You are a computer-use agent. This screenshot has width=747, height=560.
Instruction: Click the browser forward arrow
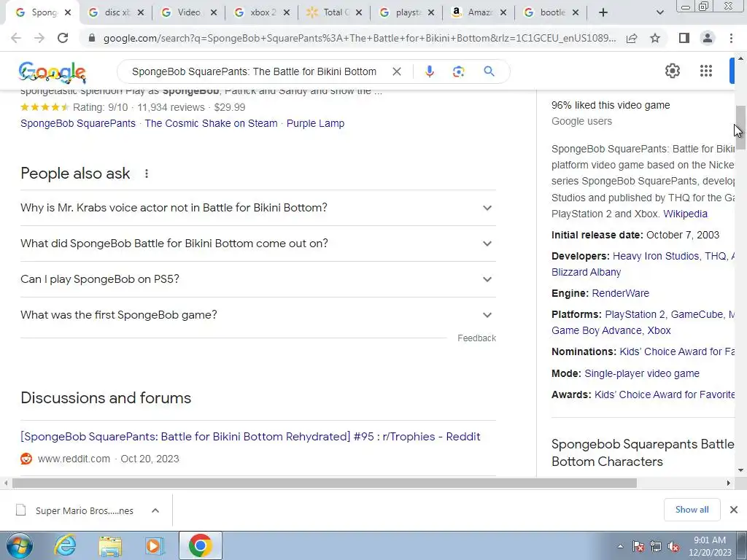39,38
